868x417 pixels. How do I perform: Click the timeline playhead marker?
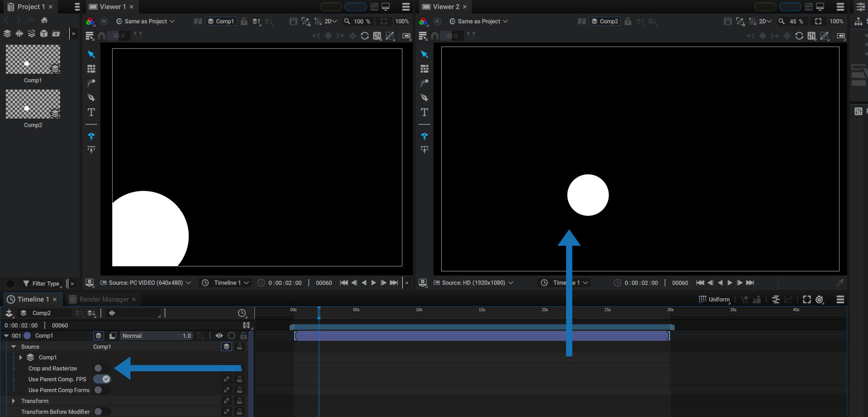[319, 312]
